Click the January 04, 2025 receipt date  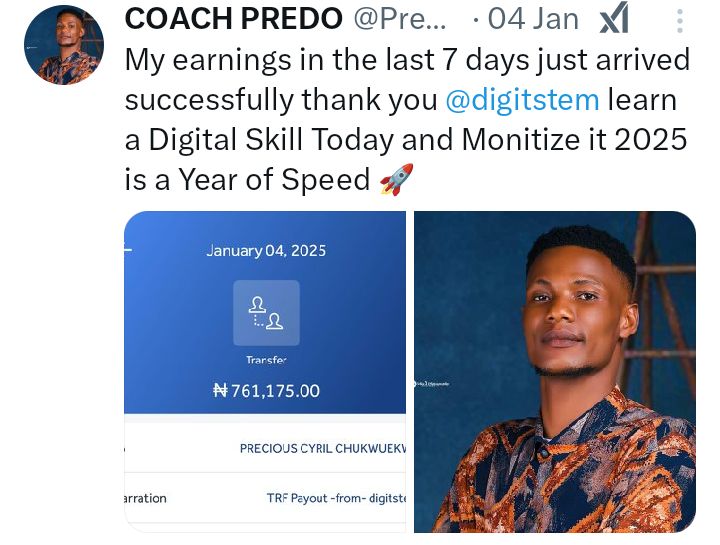coord(266,251)
